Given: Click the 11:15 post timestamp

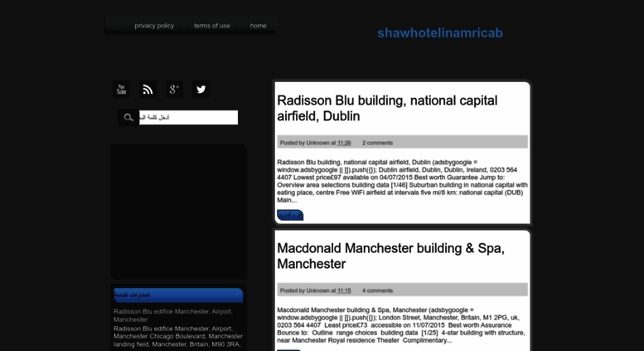Looking at the screenshot, I should click(344, 290).
